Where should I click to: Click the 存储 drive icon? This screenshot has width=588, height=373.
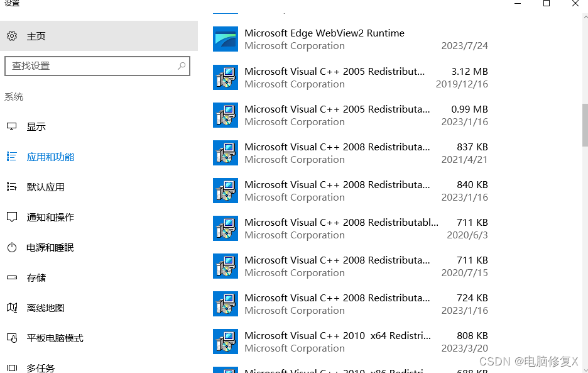12,277
